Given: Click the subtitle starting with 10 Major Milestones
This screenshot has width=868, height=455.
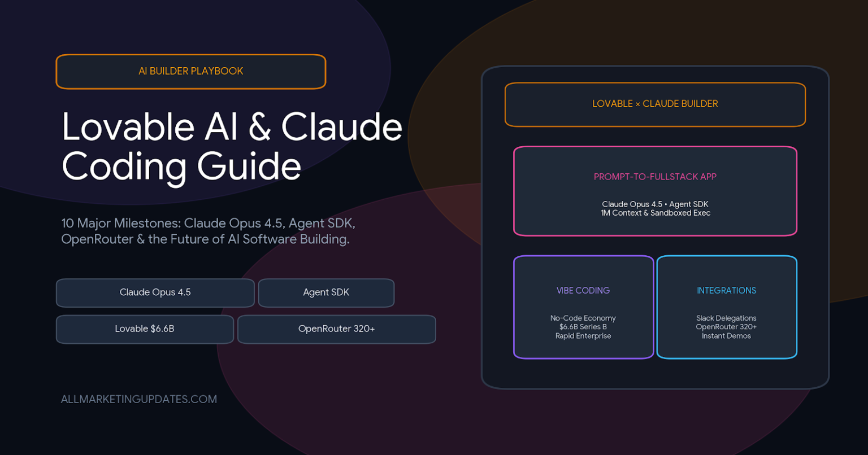Looking at the screenshot, I should (x=208, y=231).
